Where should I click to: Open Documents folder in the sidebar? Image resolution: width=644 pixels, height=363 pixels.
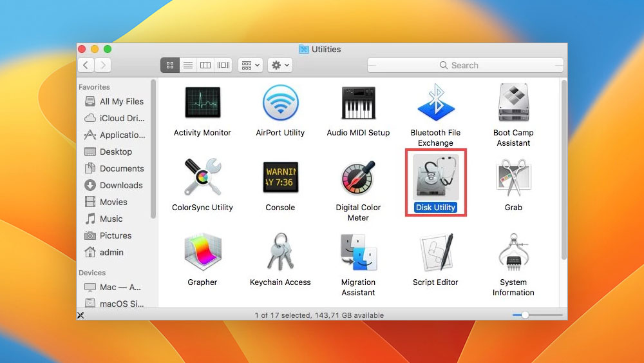coord(115,168)
